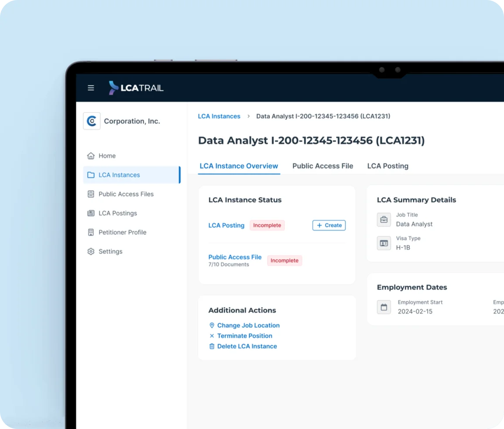
Task: Click the LCA Postings newspaper icon
Action: (x=91, y=213)
